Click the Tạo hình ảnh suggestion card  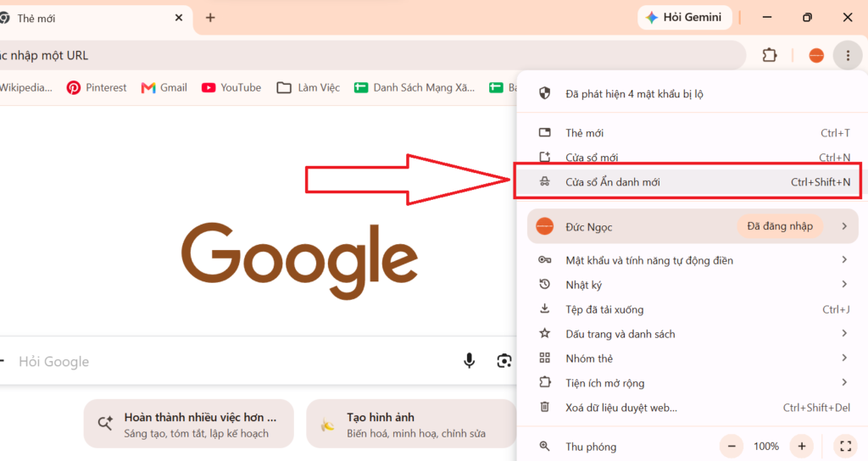click(x=411, y=424)
